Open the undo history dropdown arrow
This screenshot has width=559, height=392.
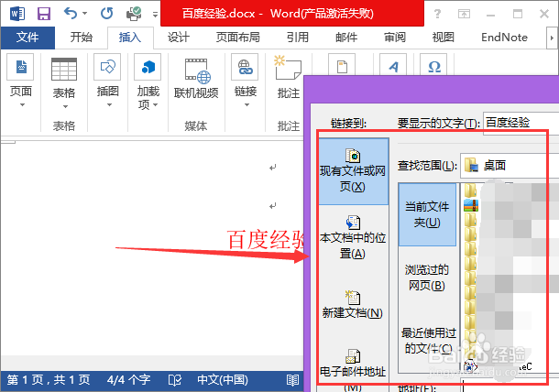tap(85, 14)
